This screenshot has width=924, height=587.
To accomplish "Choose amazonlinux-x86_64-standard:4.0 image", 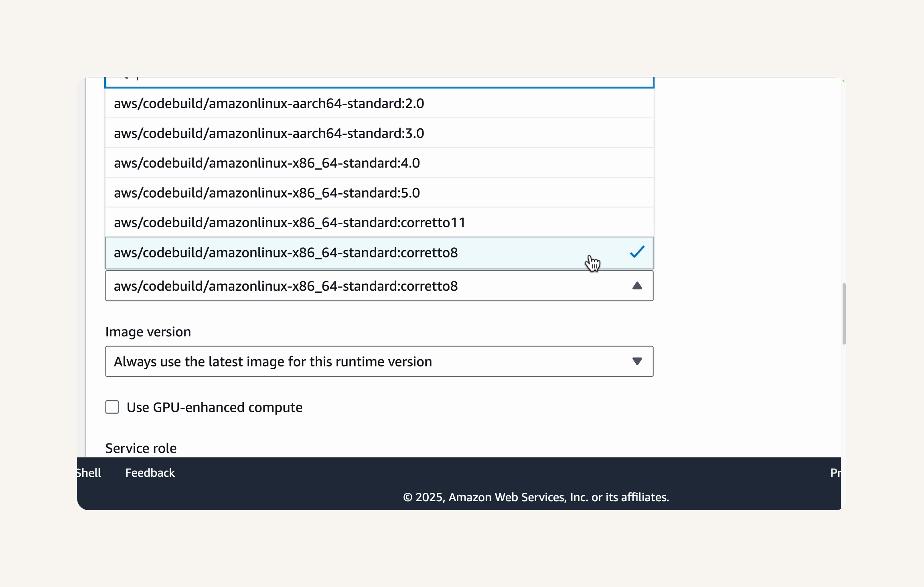I will tap(379, 163).
